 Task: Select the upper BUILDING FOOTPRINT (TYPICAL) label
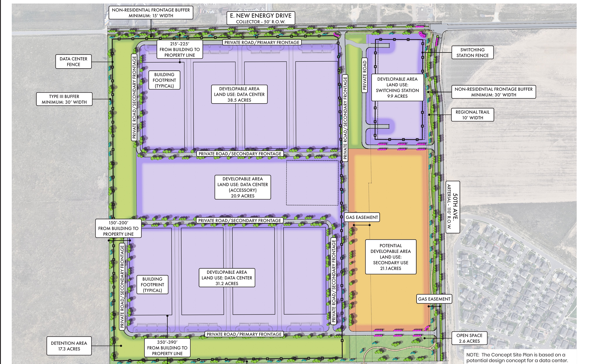164,80
